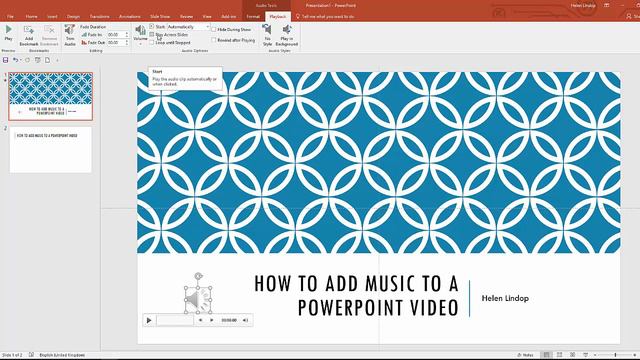This screenshot has width=640, height=360.
Task: Enable Rewind after Playing checkbox
Action: tap(213, 40)
